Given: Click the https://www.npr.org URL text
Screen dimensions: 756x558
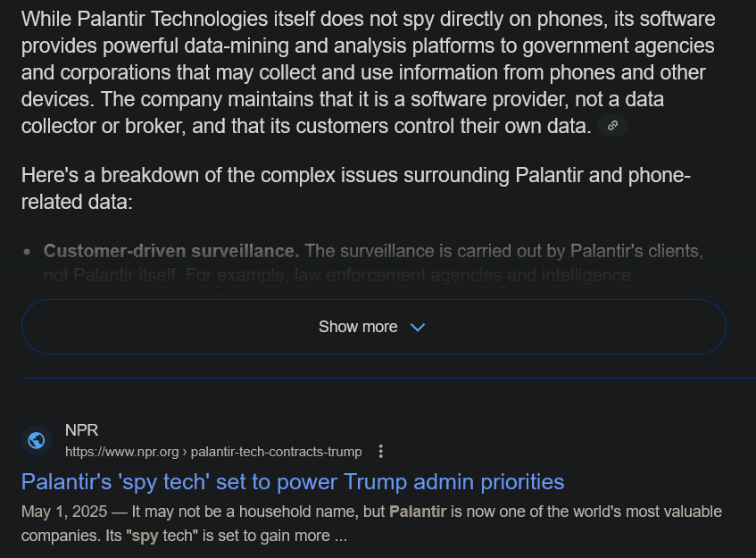Looking at the screenshot, I should pyautogui.click(x=122, y=452).
